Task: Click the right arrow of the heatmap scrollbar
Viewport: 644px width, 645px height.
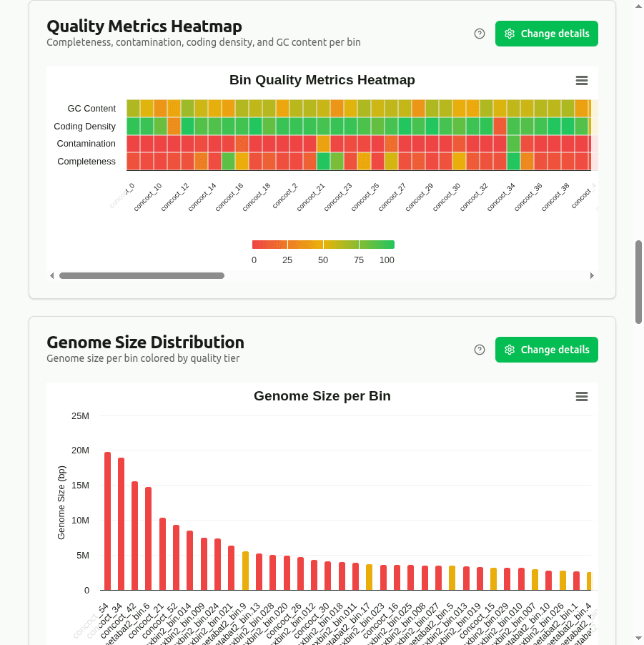Action: tap(592, 275)
